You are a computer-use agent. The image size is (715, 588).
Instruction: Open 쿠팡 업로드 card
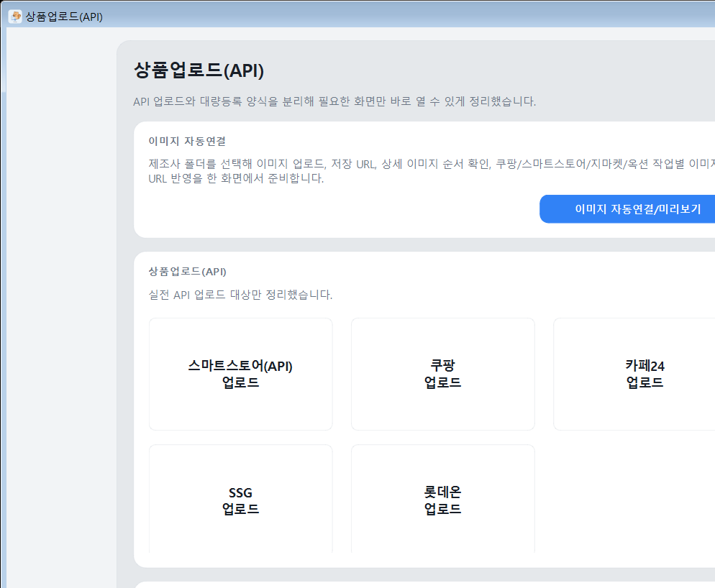(x=443, y=375)
